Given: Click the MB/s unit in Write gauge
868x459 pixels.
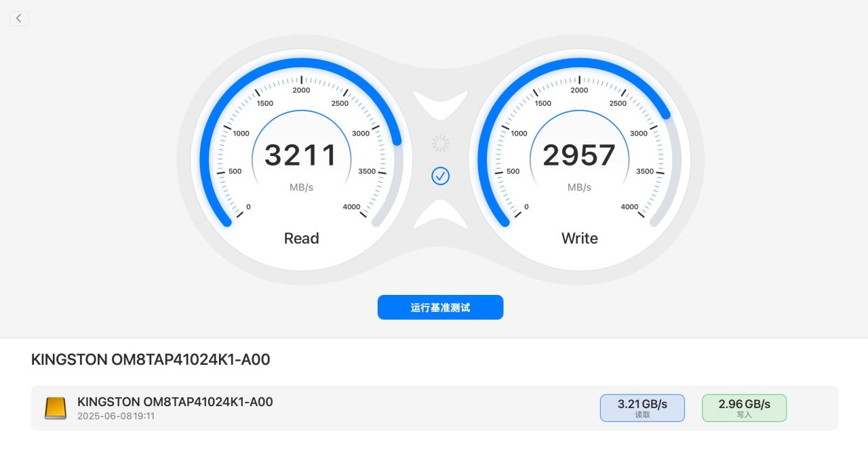Looking at the screenshot, I should tap(579, 187).
